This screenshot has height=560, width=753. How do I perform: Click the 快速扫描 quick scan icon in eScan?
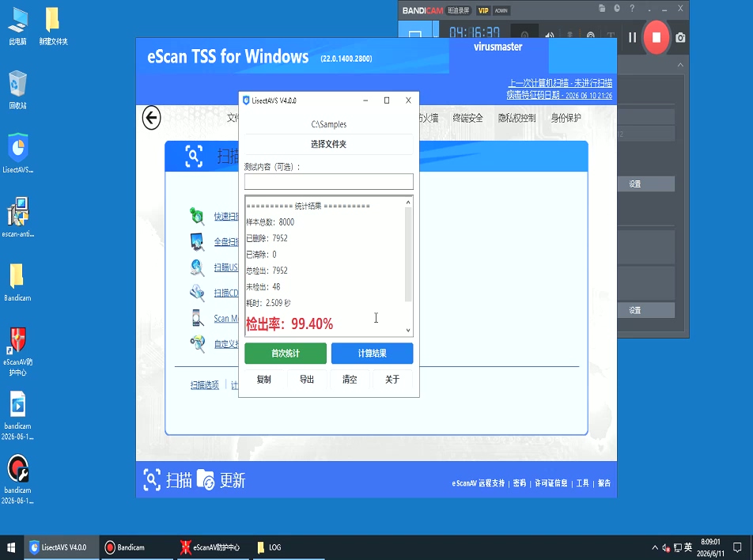point(196,216)
